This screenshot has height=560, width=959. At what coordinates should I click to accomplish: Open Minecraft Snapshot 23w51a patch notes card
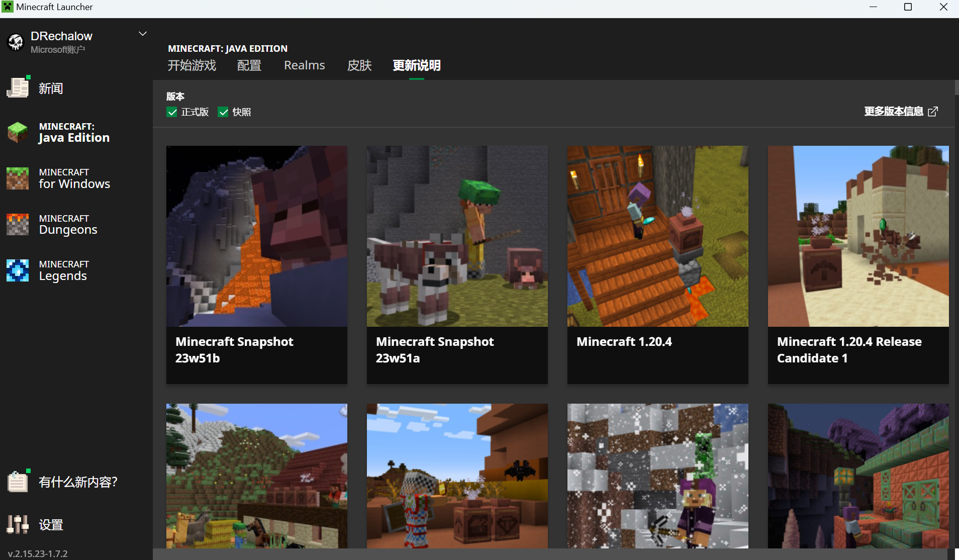457,265
